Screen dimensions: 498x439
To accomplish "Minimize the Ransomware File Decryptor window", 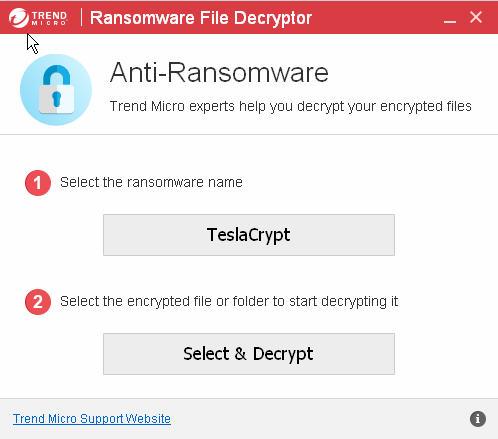I will tap(450, 18).
